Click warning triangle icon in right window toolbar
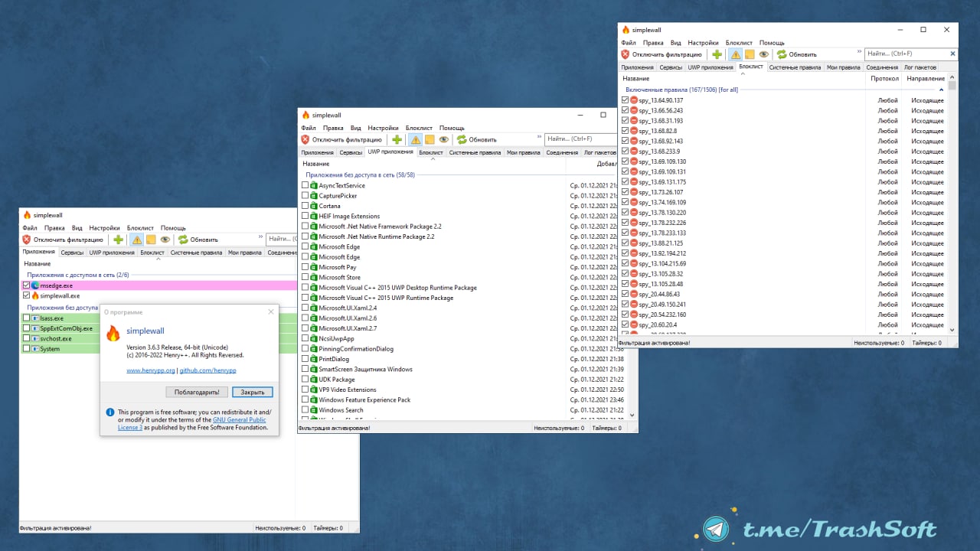Viewport: 980px width, 551px height. (x=735, y=54)
